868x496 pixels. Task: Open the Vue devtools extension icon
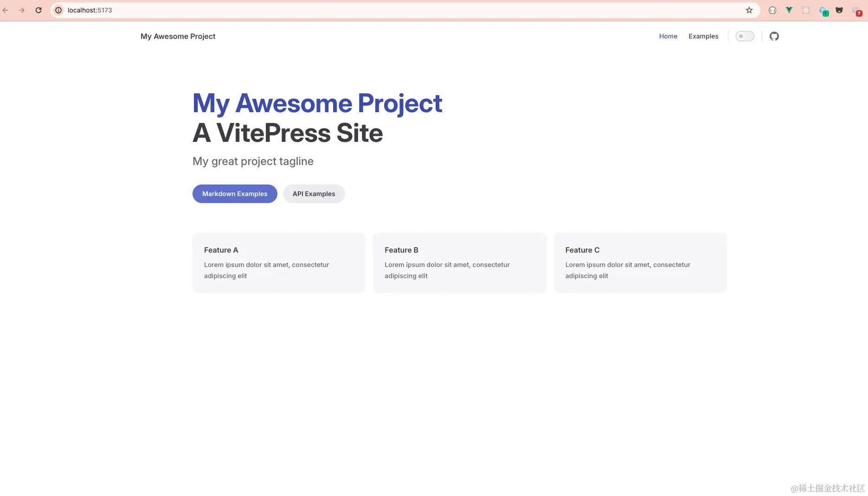tap(789, 10)
